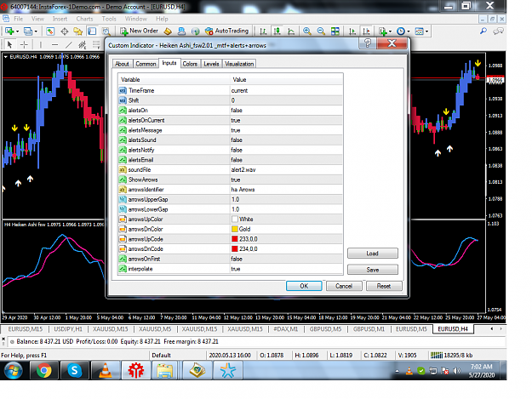The height and width of the screenshot is (399, 532).
Task: Open the Insert menu
Action: click(x=60, y=19)
